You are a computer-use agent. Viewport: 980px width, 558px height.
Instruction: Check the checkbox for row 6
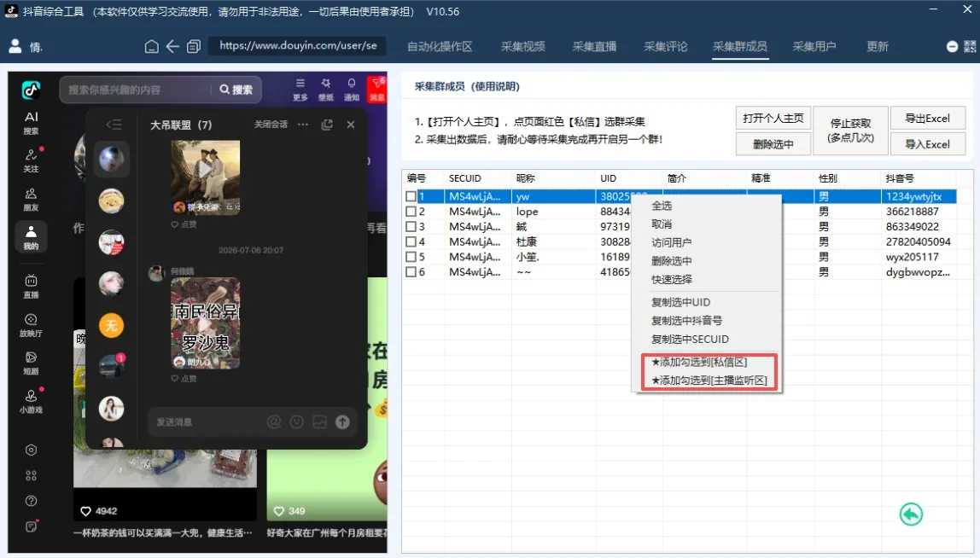[x=411, y=272]
